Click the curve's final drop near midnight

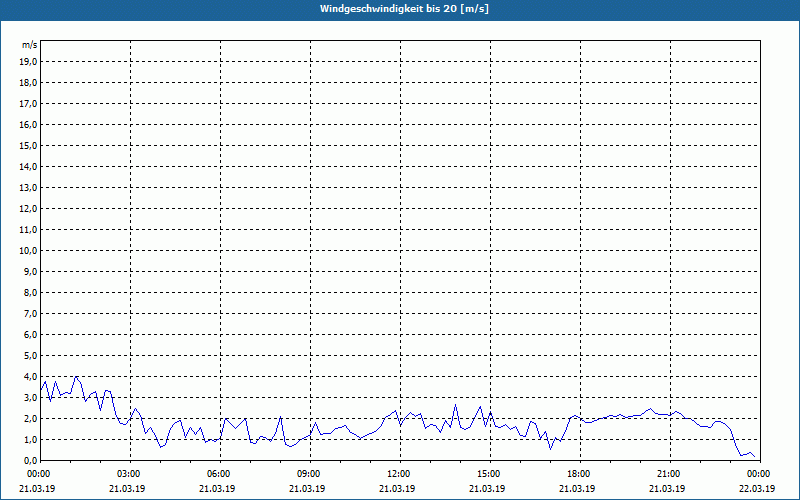(736, 443)
